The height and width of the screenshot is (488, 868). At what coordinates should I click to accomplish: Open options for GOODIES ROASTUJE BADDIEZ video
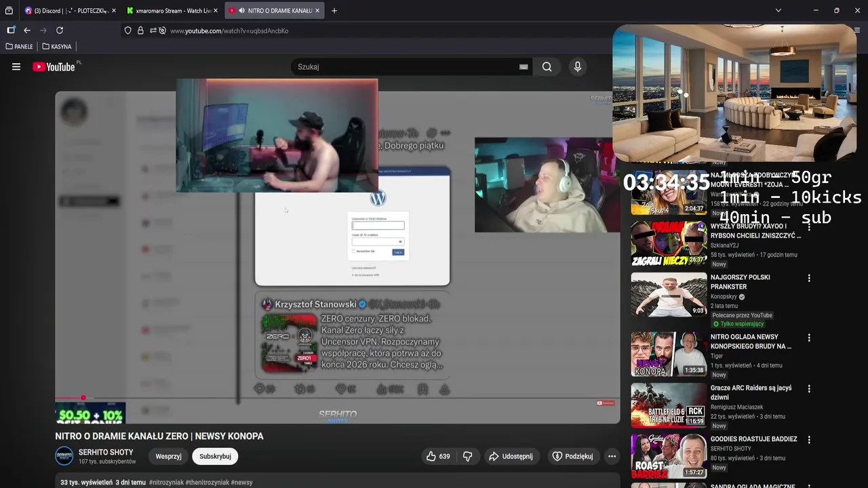809,440
